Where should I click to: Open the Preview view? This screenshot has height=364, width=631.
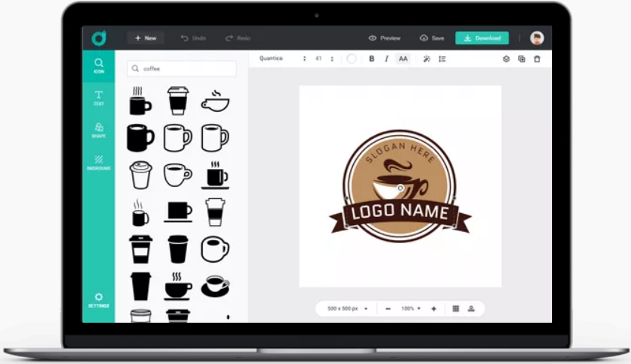pyautogui.click(x=385, y=38)
